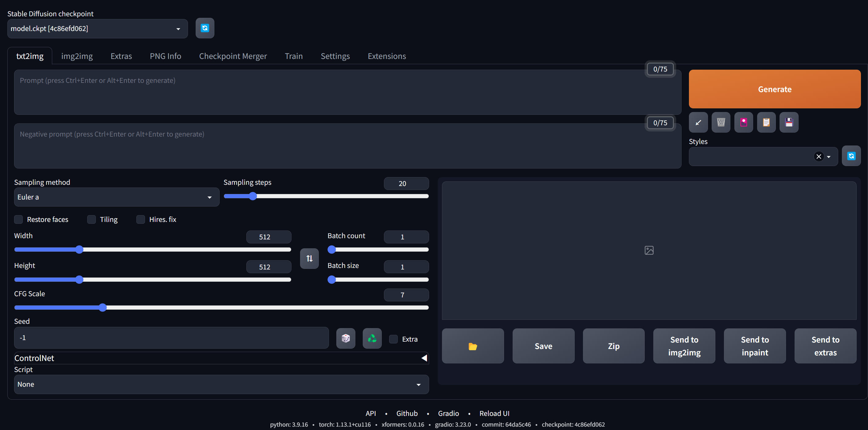Viewport: 868px width, 430px height.
Task: Refresh the Stable Diffusion checkpoint list
Action: point(205,28)
